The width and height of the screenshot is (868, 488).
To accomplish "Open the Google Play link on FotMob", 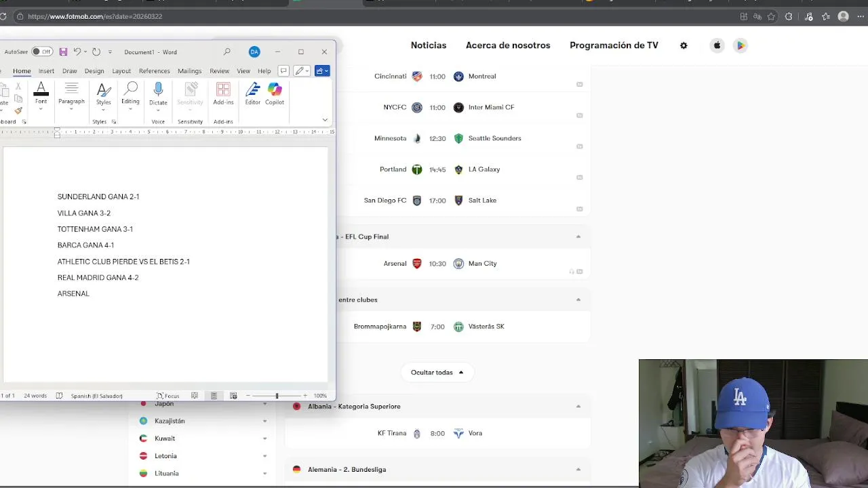I will coord(741,45).
